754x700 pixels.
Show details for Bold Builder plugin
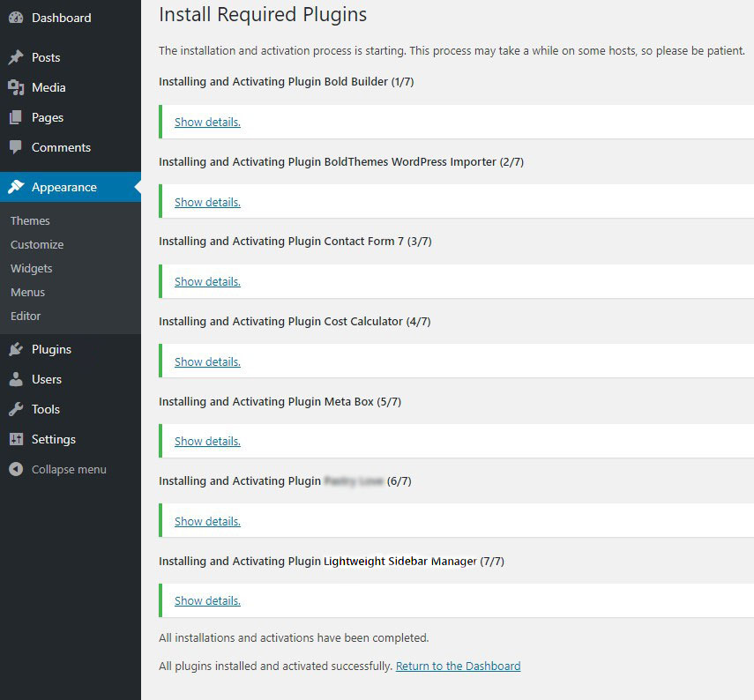tap(207, 123)
